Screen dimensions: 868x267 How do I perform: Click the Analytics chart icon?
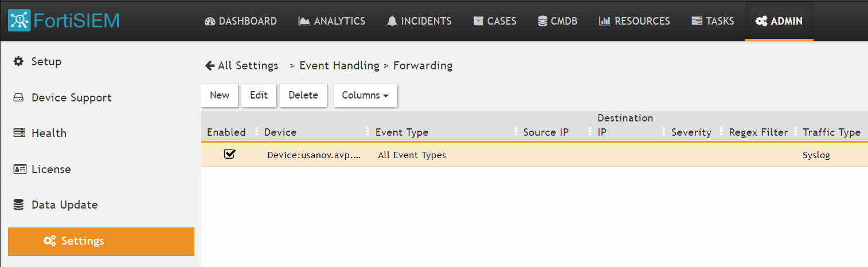[304, 21]
